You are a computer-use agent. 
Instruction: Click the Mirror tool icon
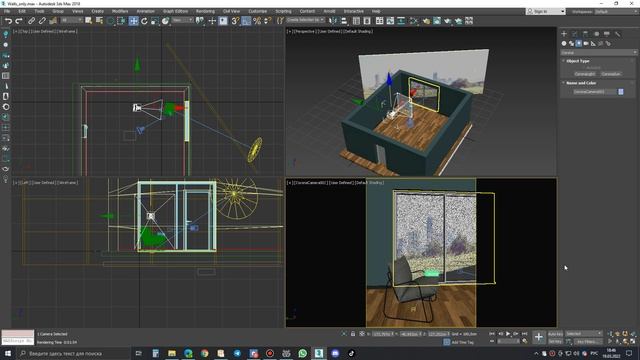click(x=333, y=20)
